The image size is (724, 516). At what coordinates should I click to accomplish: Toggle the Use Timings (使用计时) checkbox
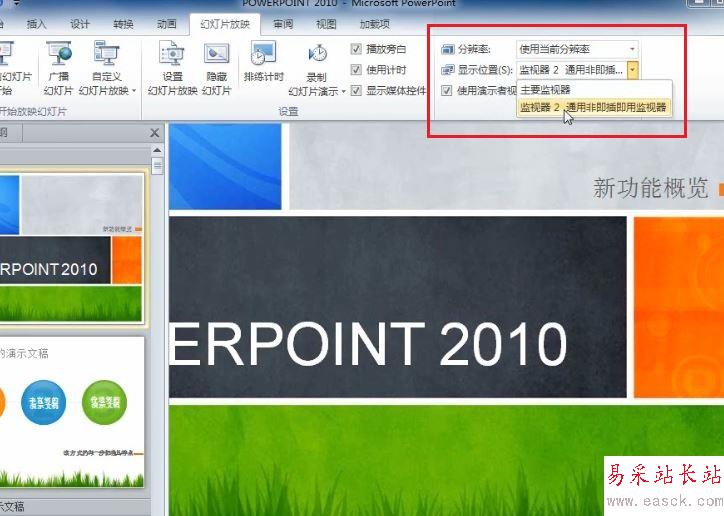coord(356,70)
